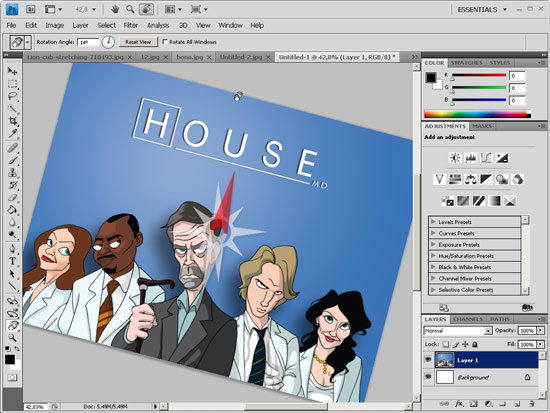This screenshot has height=413, width=550.
Task: Add a Brightness/Contrast adjustment
Action: click(455, 158)
